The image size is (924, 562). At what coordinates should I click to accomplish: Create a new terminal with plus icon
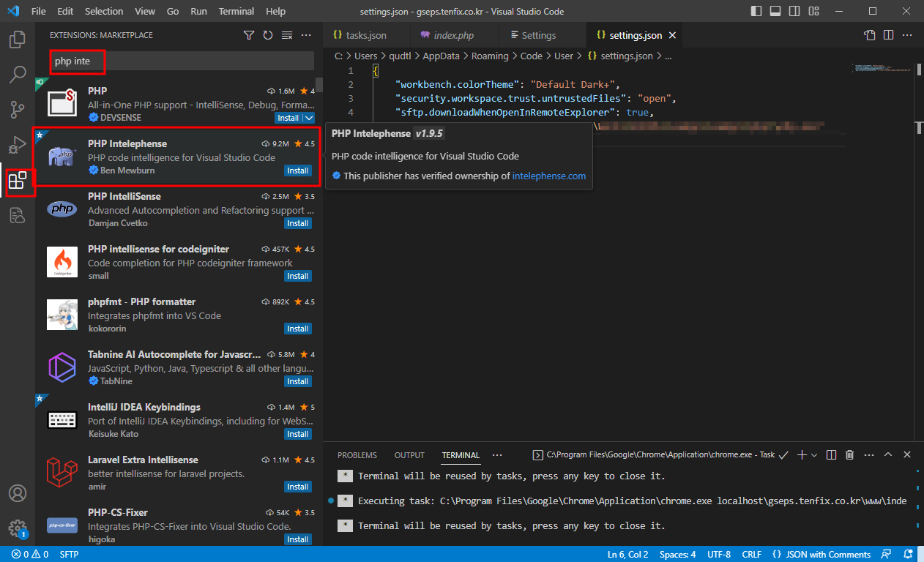click(x=801, y=454)
